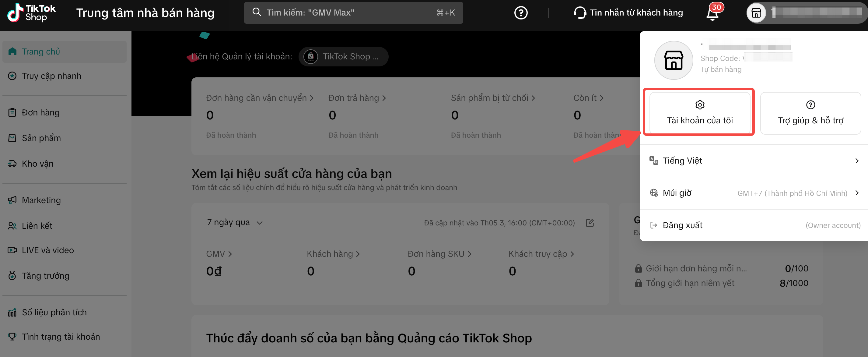
Task: Open Đơn hàng SKU metric link
Action: coord(439,253)
